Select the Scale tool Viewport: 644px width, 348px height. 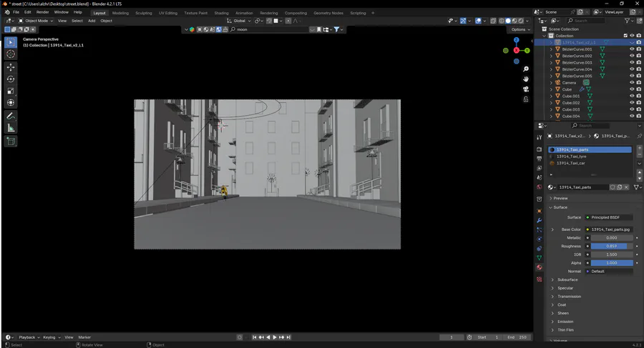point(11,91)
